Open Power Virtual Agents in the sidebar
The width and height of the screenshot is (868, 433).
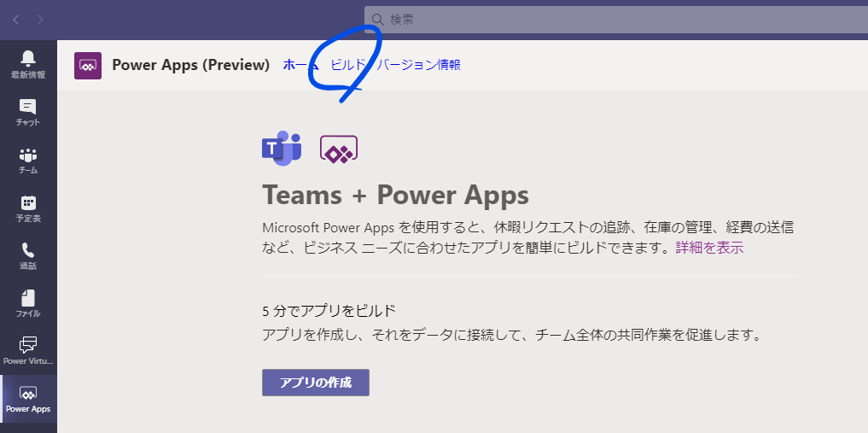(28, 351)
